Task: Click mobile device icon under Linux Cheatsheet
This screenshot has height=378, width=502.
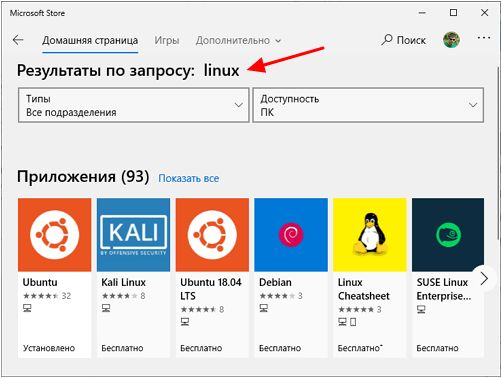Action: point(353,322)
